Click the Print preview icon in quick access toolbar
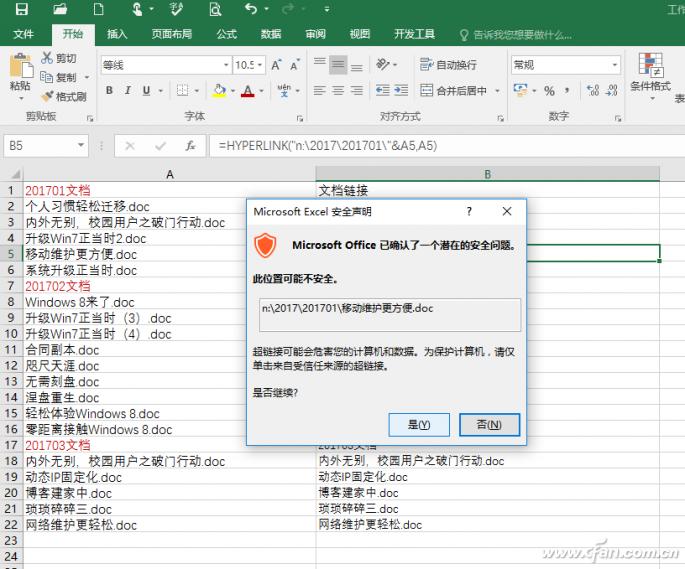The width and height of the screenshot is (685, 569). tap(215, 9)
